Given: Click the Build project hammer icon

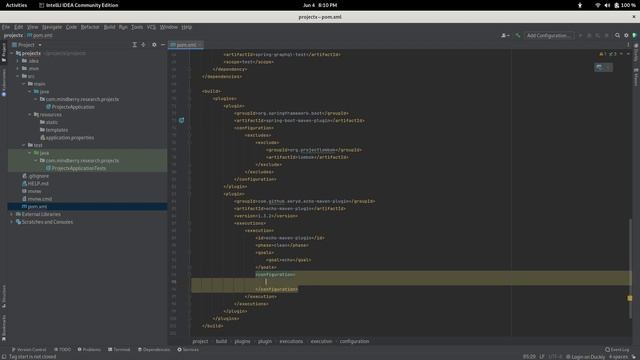Looking at the screenshot, I should pyautogui.click(x=518, y=36).
